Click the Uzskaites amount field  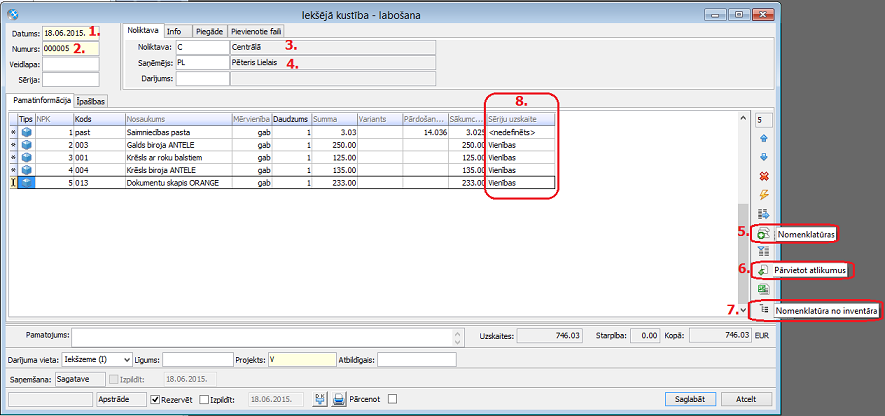(x=550, y=335)
